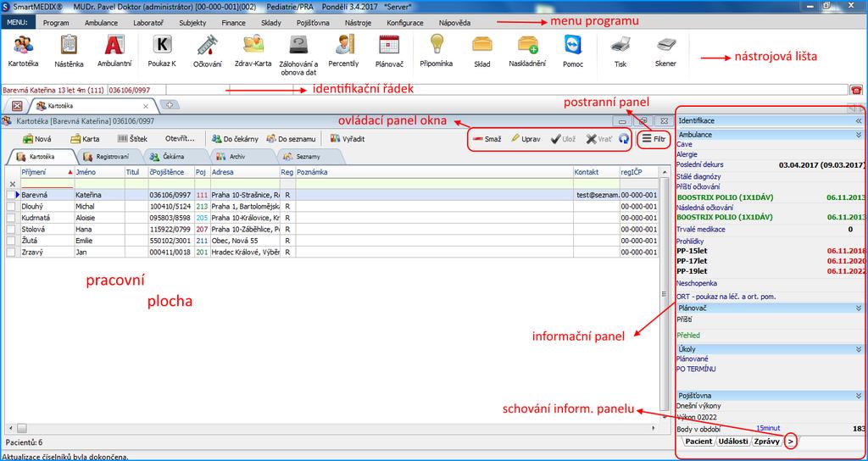
Task: Click the red telephone icon
Action: [856, 90]
